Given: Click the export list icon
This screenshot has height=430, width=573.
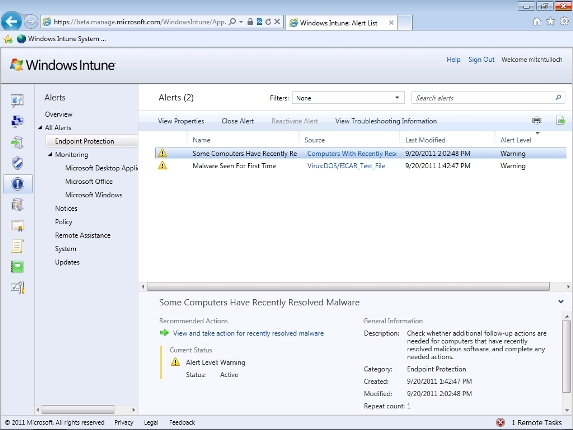Looking at the screenshot, I should point(561,120).
